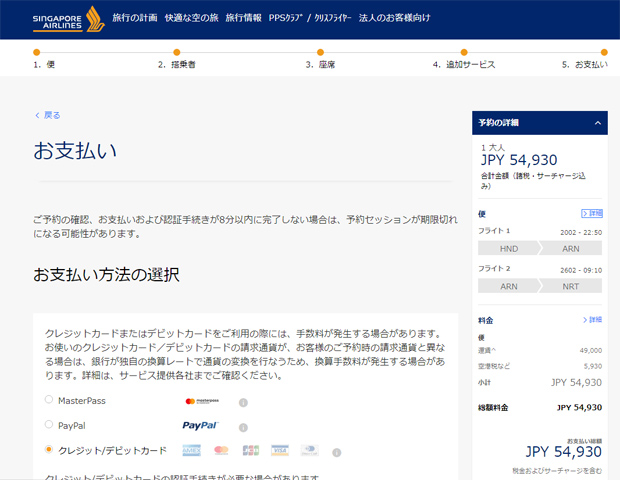Collapse the 予約の詳細 panel
Image resolution: width=620 pixels, height=480 pixels.
point(597,123)
